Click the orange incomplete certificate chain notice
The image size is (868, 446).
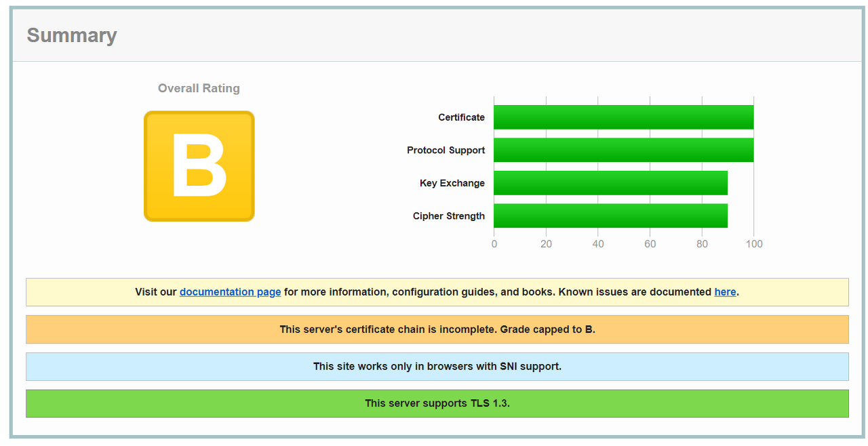pos(437,329)
